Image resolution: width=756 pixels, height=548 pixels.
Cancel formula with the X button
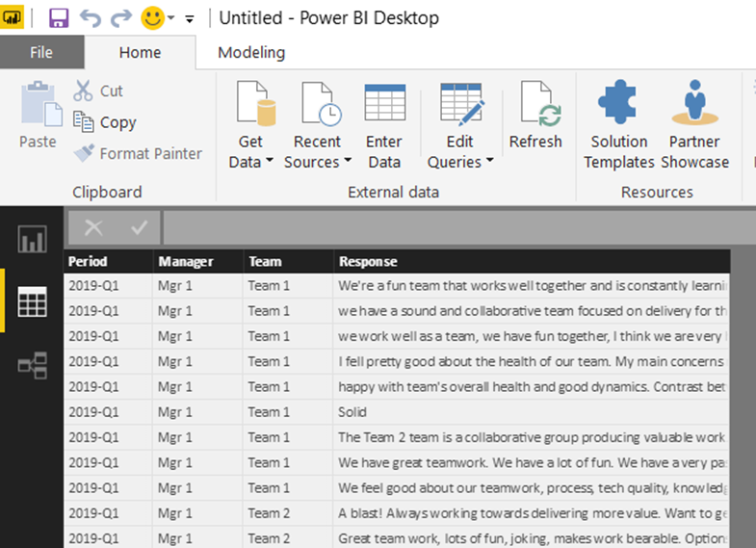click(x=93, y=227)
